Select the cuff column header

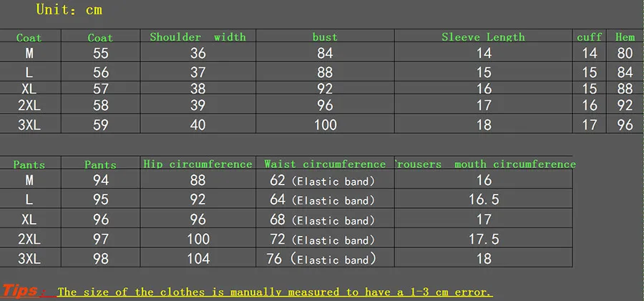590,37
